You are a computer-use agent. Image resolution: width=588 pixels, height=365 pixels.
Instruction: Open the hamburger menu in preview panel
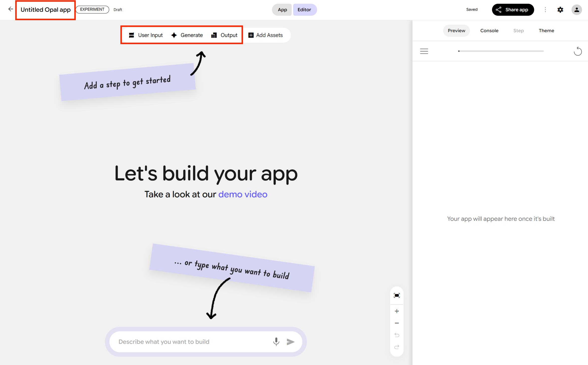coord(424,51)
